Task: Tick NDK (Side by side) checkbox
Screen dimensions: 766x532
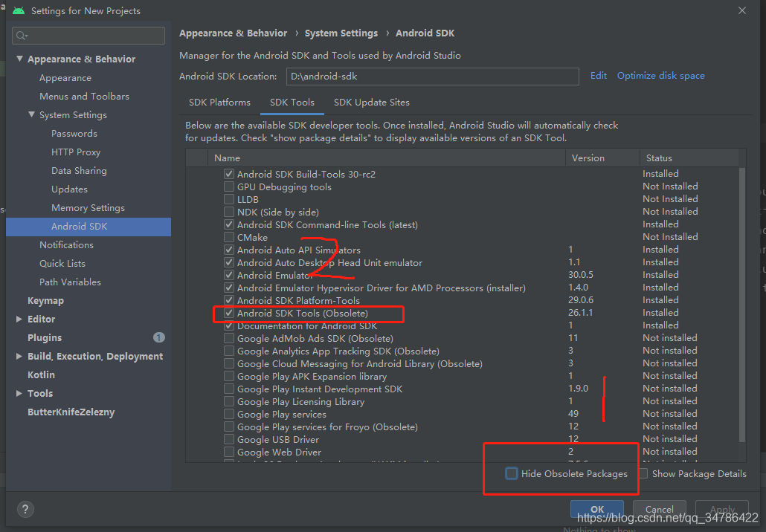Action: point(228,212)
